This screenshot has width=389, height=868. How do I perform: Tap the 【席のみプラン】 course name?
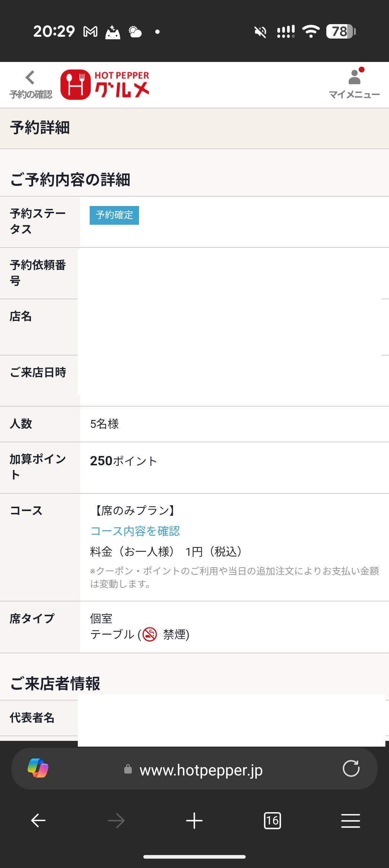pos(135,510)
